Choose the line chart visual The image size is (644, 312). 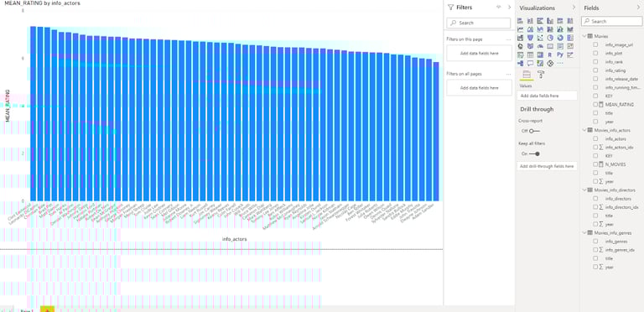click(521, 29)
